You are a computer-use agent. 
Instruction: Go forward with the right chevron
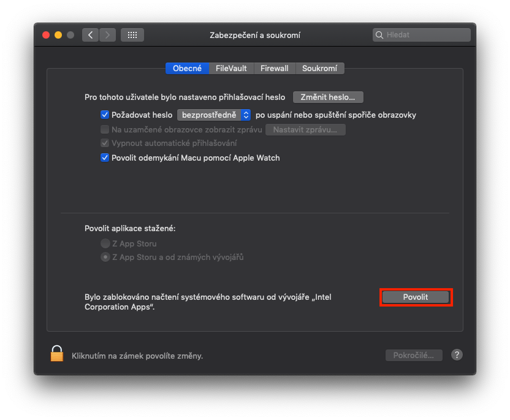click(107, 35)
